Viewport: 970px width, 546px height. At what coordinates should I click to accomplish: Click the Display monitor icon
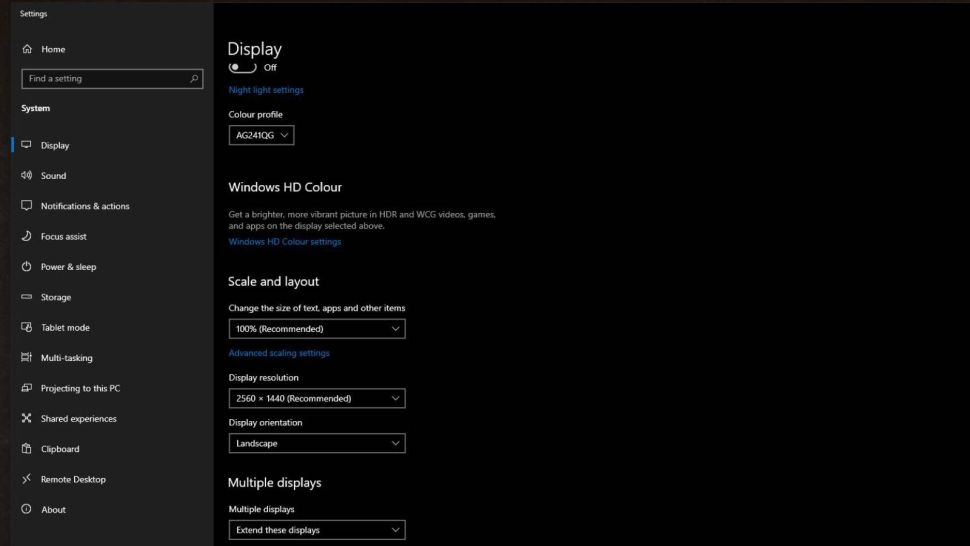click(27, 145)
